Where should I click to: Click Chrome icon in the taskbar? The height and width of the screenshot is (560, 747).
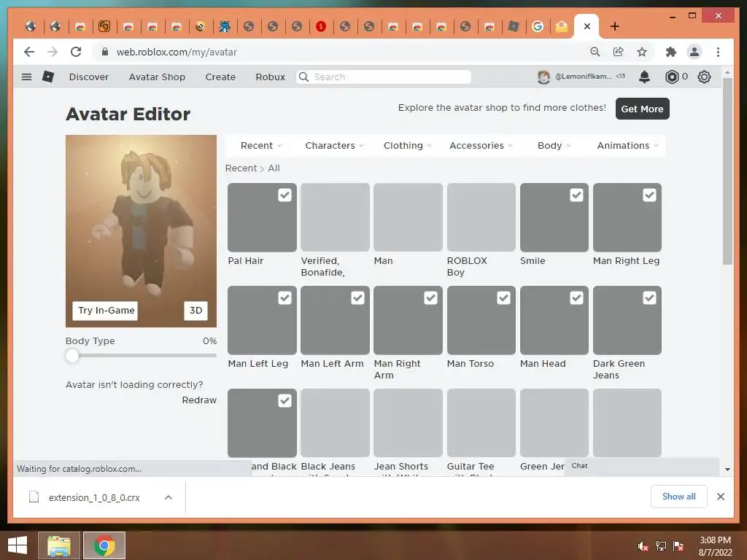104,545
